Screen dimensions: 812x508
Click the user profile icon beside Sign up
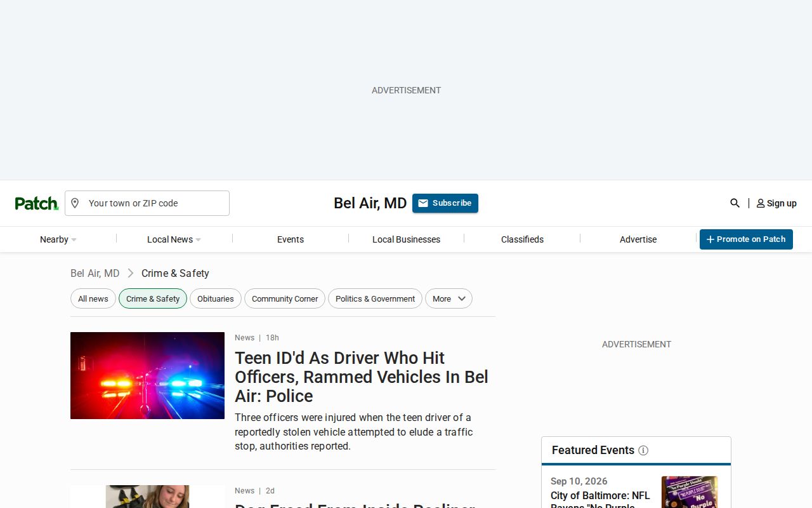click(x=761, y=203)
